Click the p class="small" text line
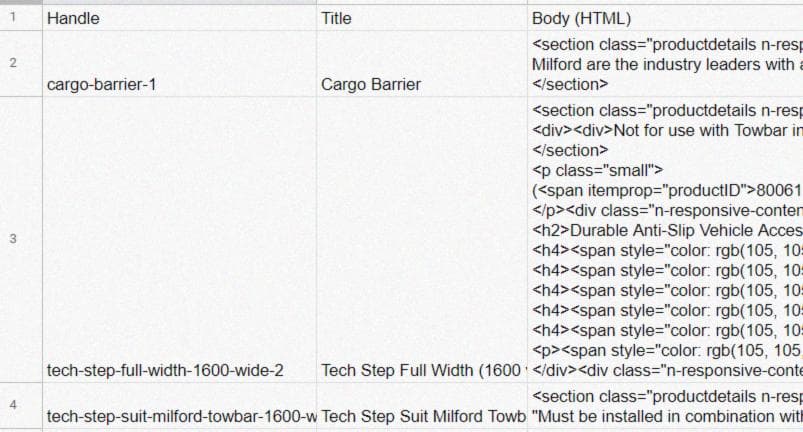This screenshot has width=803, height=432. point(598,170)
